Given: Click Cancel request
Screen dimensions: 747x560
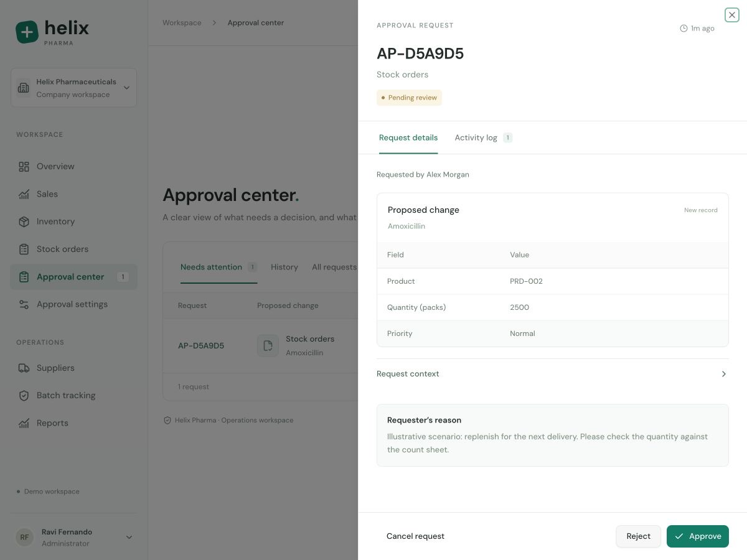Looking at the screenshot, I should point(415,536).
